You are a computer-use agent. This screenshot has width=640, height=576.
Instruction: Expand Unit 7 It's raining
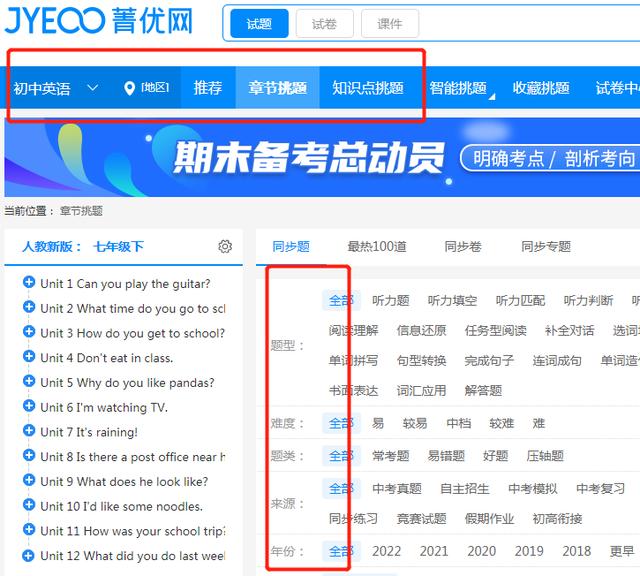click(29, 430)
